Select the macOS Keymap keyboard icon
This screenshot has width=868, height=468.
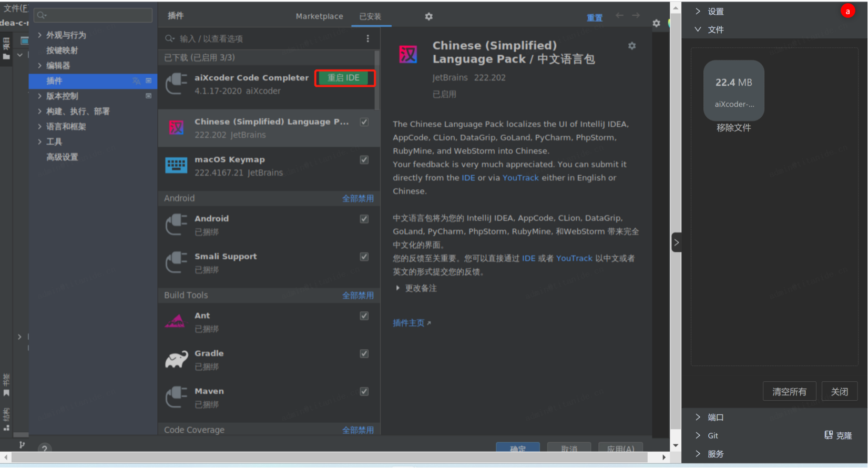pos(176,165)
